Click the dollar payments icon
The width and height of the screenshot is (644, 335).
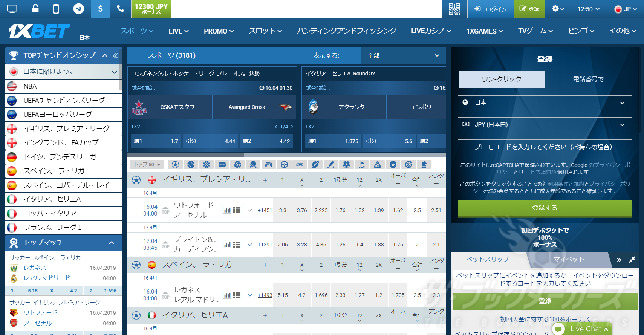[100, 9]
